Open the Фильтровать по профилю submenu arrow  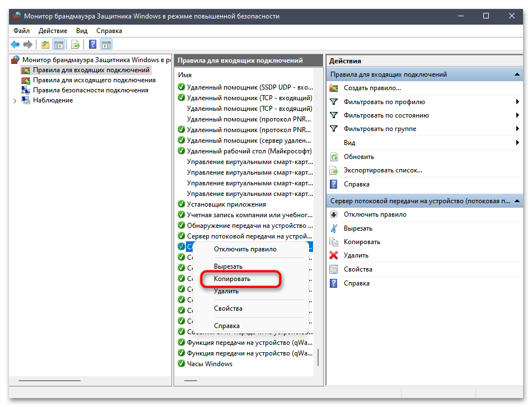[x=517, y=102]
